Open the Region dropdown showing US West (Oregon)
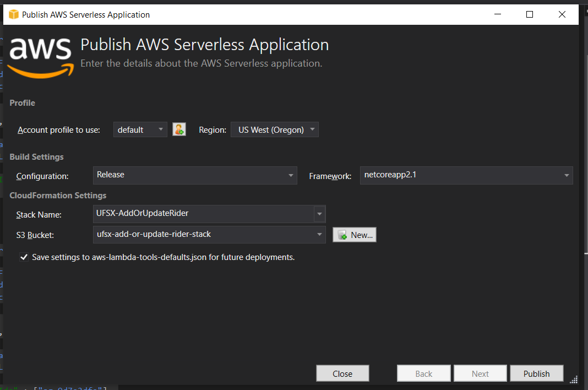588x390 pixels. [313, 129]
